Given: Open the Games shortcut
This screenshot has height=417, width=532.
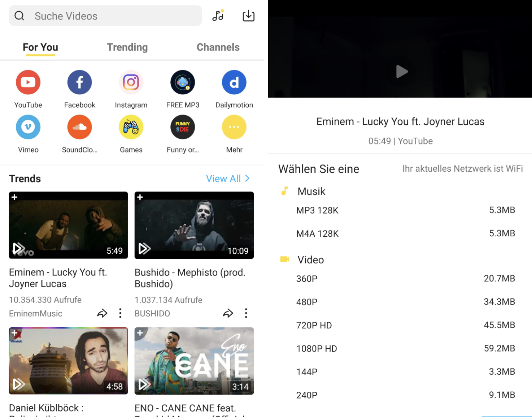Looking at the screenshot, I should point(131,127).
